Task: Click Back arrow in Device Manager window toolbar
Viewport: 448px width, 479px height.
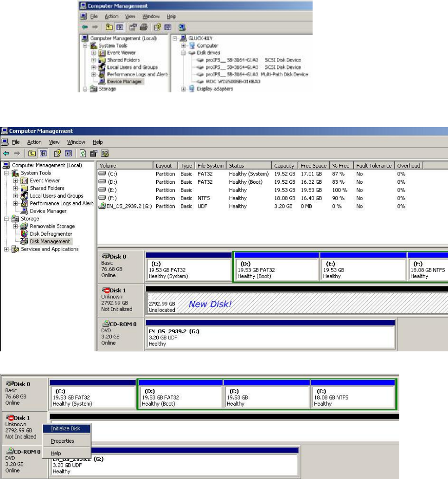Action: click(x=85, y=27)
